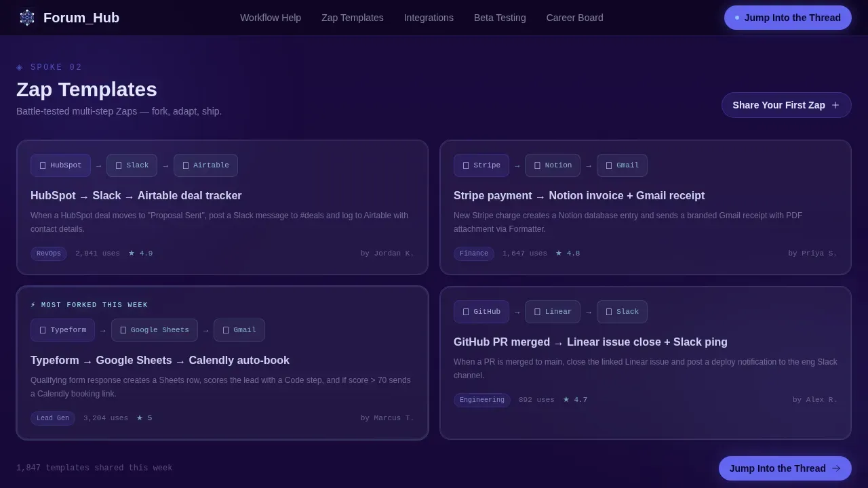This screenshot has width=868, height=488.
Task: Click the 4.9 star rating
Action: pos(140,253)
